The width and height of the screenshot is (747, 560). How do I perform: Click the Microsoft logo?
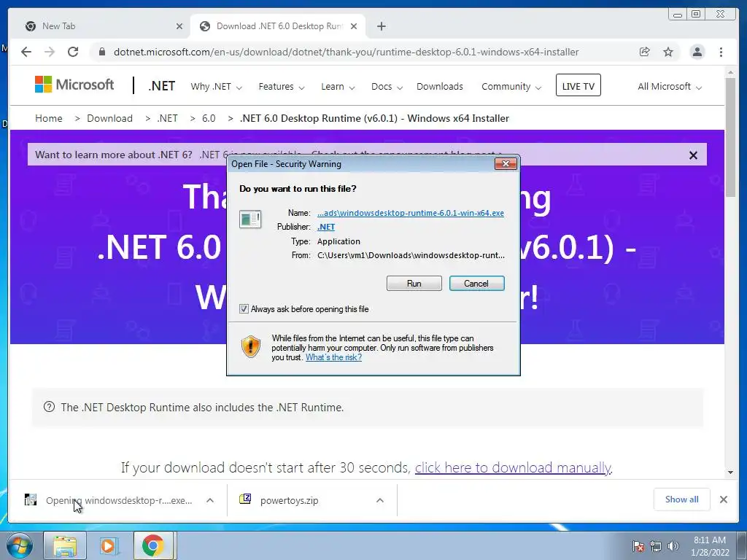coord(74,85)
